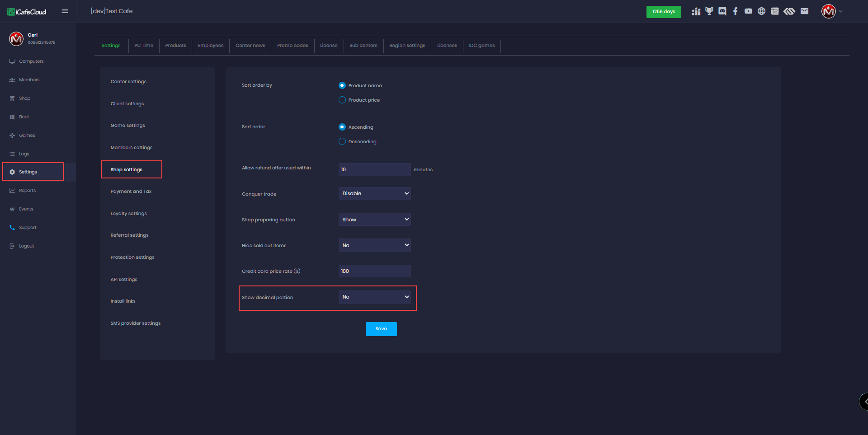The width and height of the screenshot is (868, 435).
Task: Choose Descending sort order
Action: coord(342,141)
